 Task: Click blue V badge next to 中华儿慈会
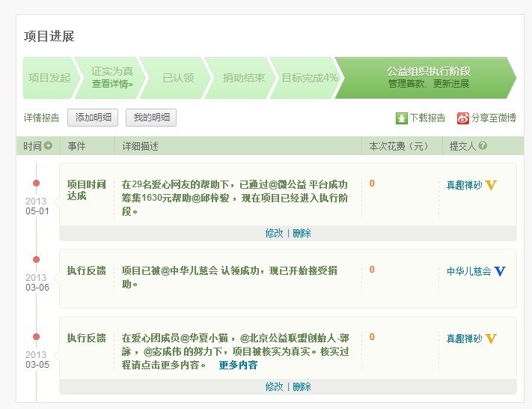pos(499,271)
